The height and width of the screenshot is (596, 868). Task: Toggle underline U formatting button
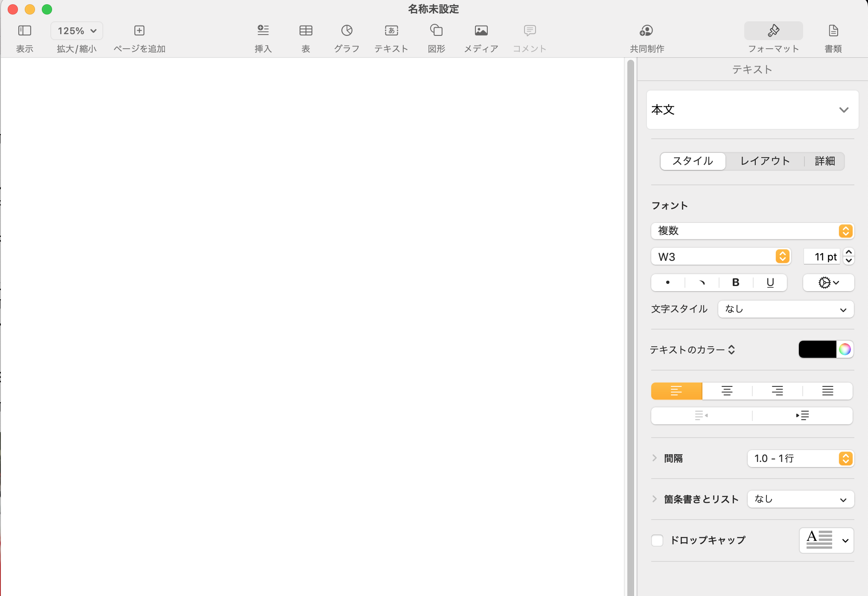point(770,283)
